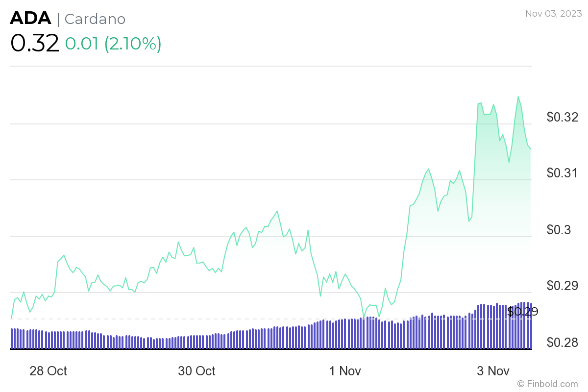Click the $0.29 dashed baseline price label
Screen dimensions: 588x392
click(x=522, y=311)
